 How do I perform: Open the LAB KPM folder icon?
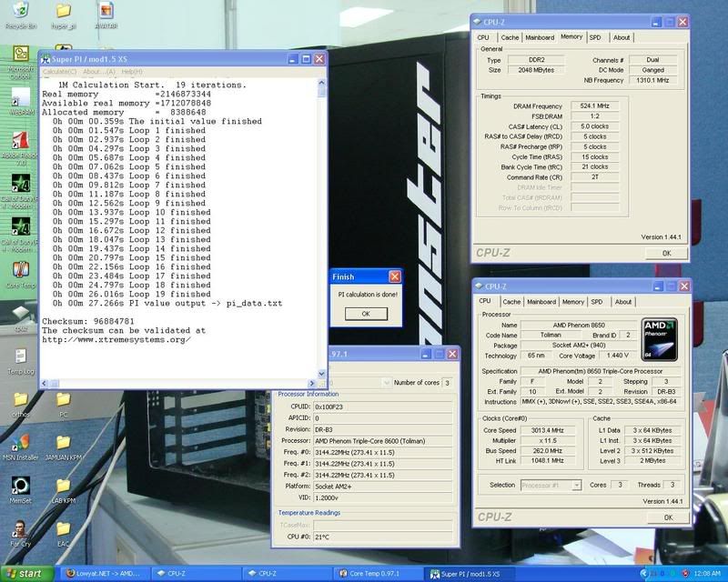[x=63, y=485]
